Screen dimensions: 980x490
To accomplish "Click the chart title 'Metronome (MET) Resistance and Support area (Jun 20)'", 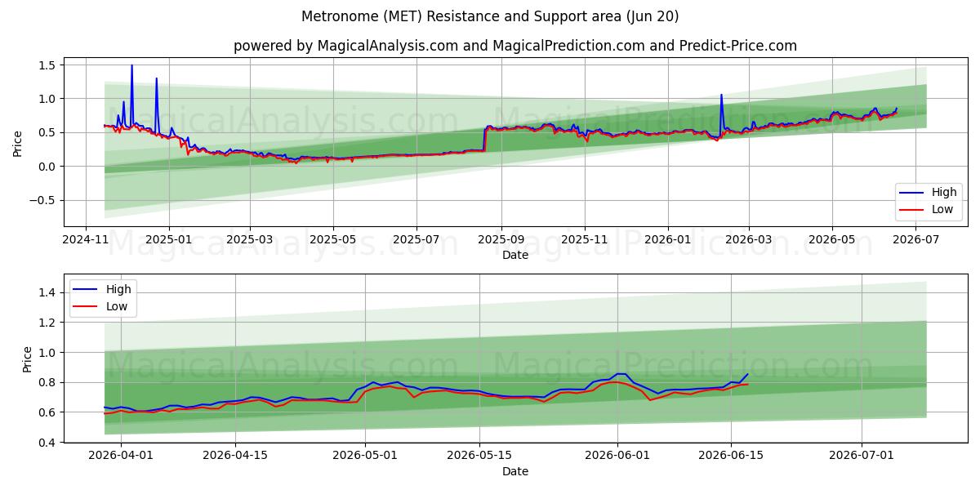I will point(490,16).
